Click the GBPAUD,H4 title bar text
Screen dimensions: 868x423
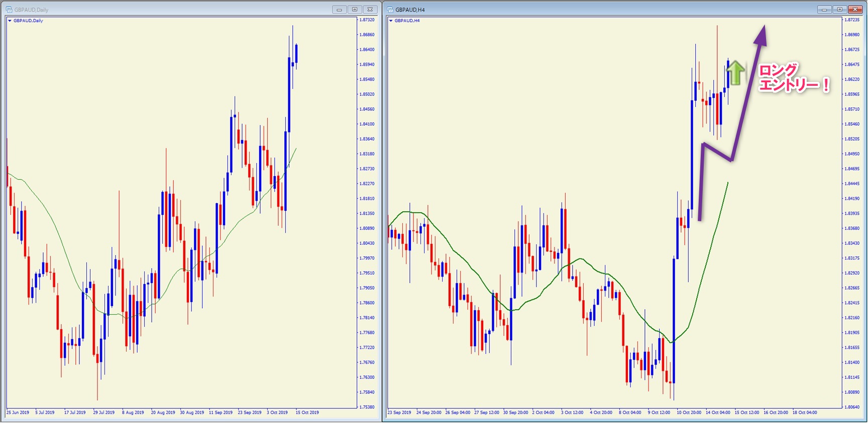point(410,10)
